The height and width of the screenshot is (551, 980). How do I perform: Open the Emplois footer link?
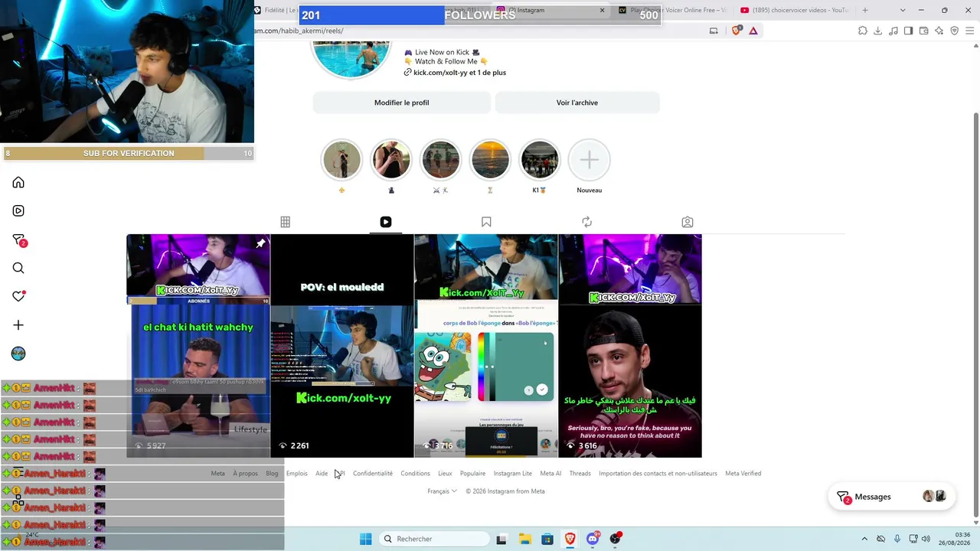296,474
